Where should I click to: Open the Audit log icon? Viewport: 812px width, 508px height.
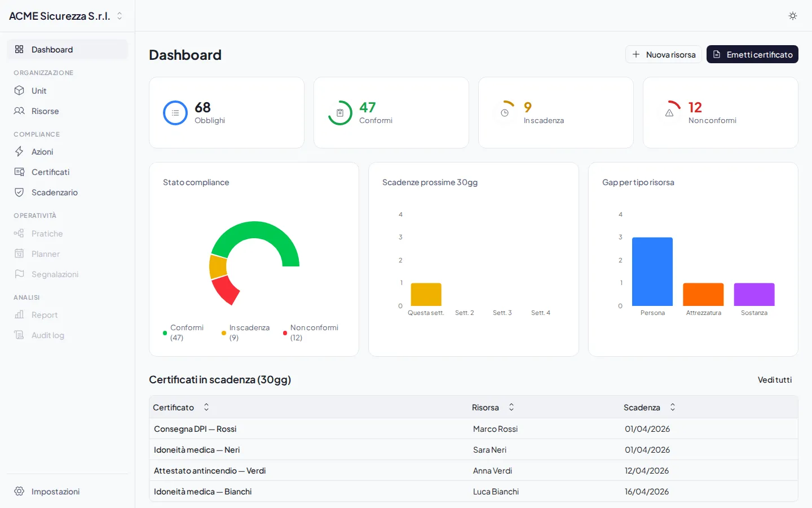tap(19, 335)
